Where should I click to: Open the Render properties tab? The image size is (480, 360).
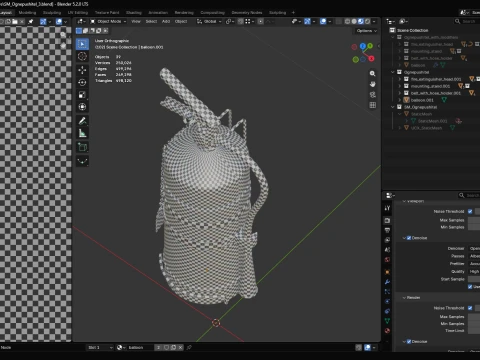click(387, 221)
